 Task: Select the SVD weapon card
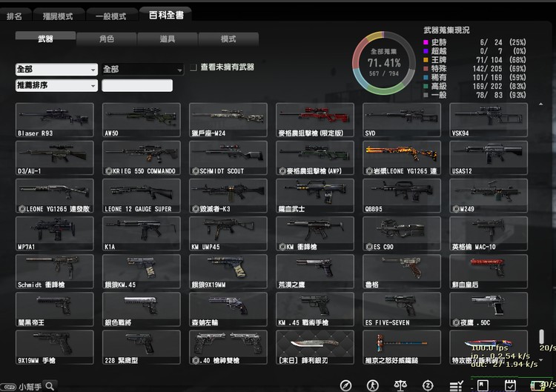tap(402, 120)
